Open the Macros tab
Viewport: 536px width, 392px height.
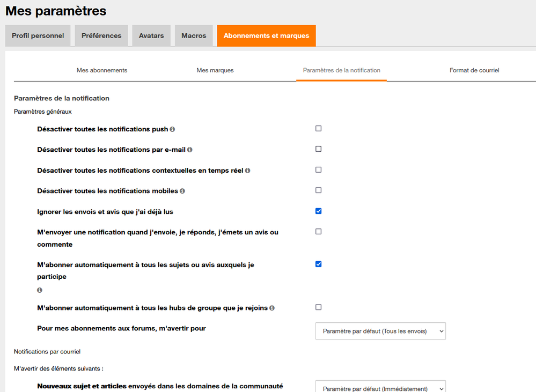194,36
